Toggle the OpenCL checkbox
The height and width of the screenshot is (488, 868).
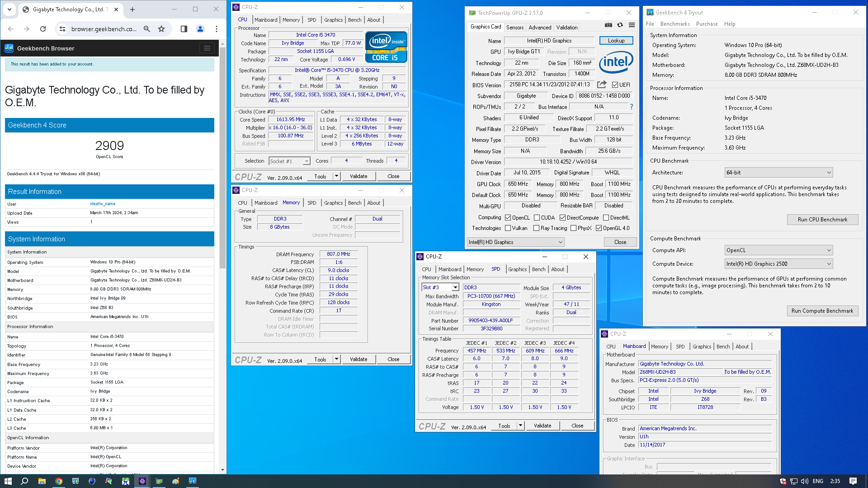tap(508, 218)
